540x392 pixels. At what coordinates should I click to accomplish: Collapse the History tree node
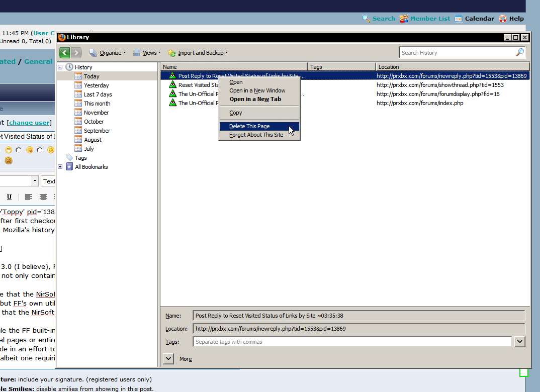pyautogui.click(x=60, y=67)
